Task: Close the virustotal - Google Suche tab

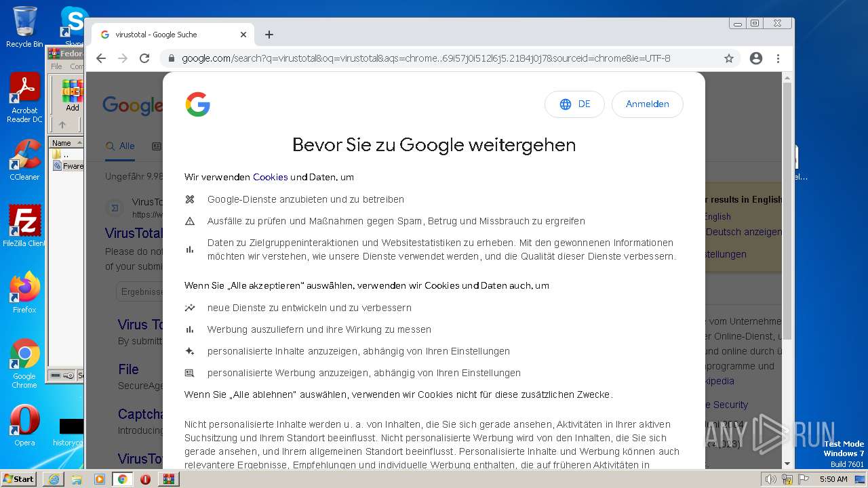Action: pos(243,35)
